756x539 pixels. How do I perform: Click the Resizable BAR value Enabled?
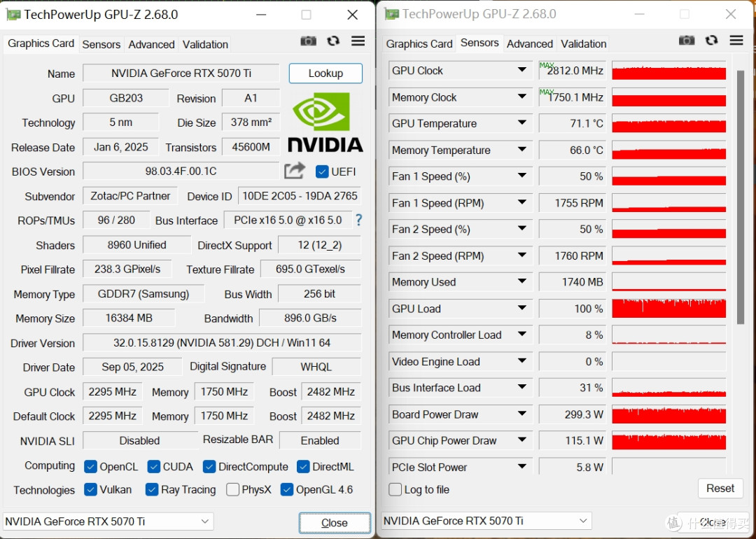320,440
